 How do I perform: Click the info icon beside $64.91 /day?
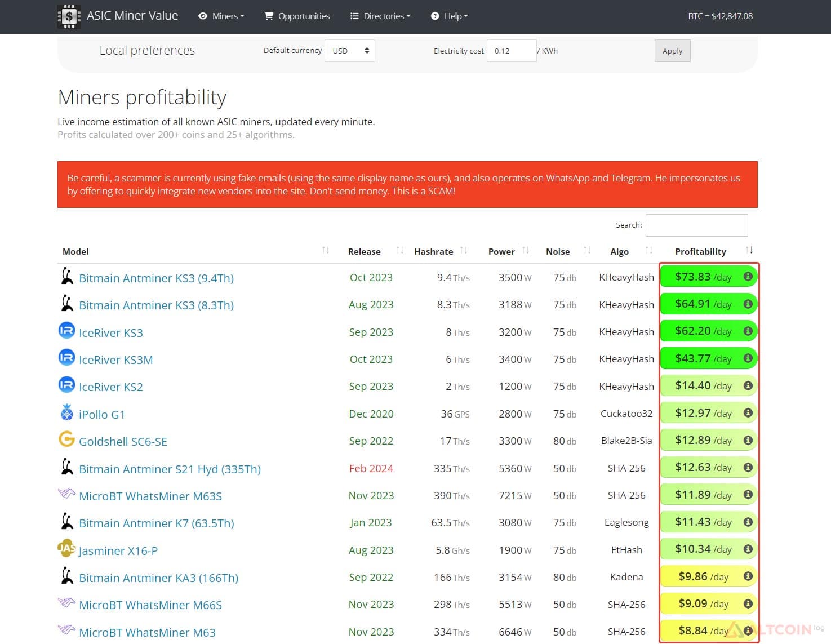[748, 304]
